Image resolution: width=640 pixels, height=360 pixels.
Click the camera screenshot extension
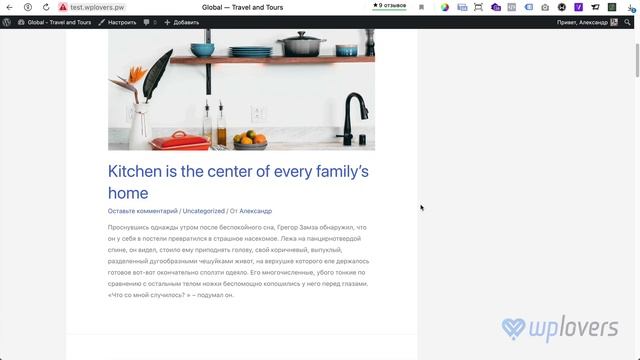545,7
